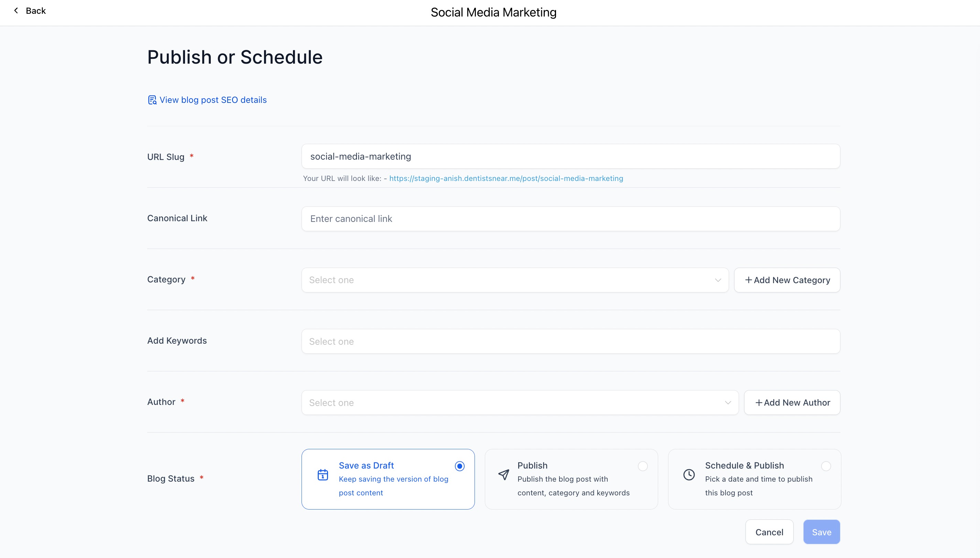Click the Cancel button

coord(769,532)
